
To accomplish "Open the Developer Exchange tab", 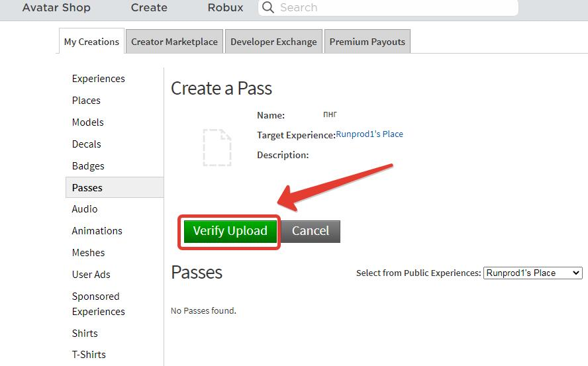I will point(273,42).
